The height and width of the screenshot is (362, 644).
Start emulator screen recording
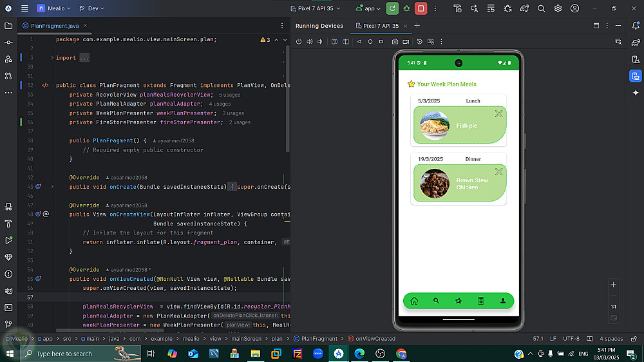point(406,41)
